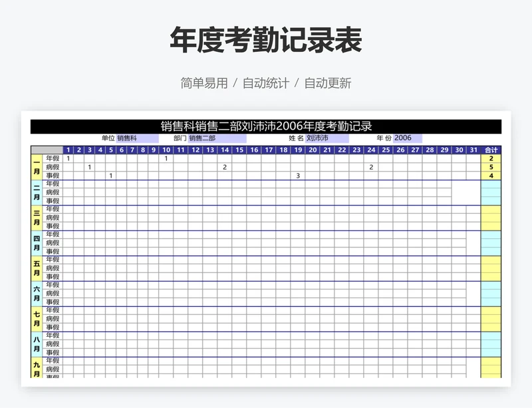Select January 事假 value 3 on day 19
Viewport: 532px width, 408px height.
(x=298, y=176)
